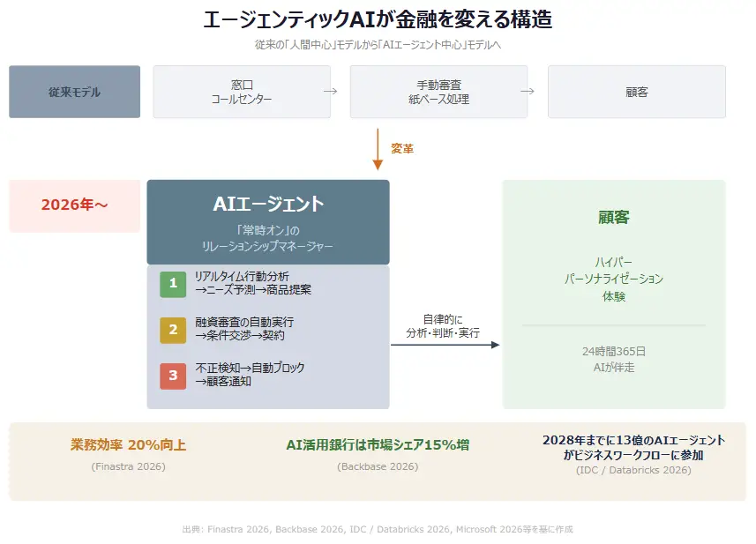Image resolution: width=756 pixels, height=544 pixels.
Task: Click the orange downward 変革 arrow
Action: click(378, 149)
